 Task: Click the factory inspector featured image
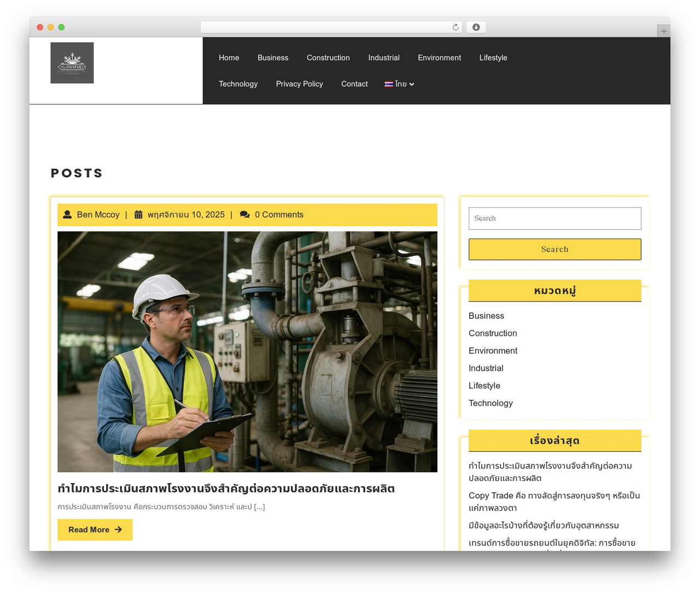(x=247, y=352)
